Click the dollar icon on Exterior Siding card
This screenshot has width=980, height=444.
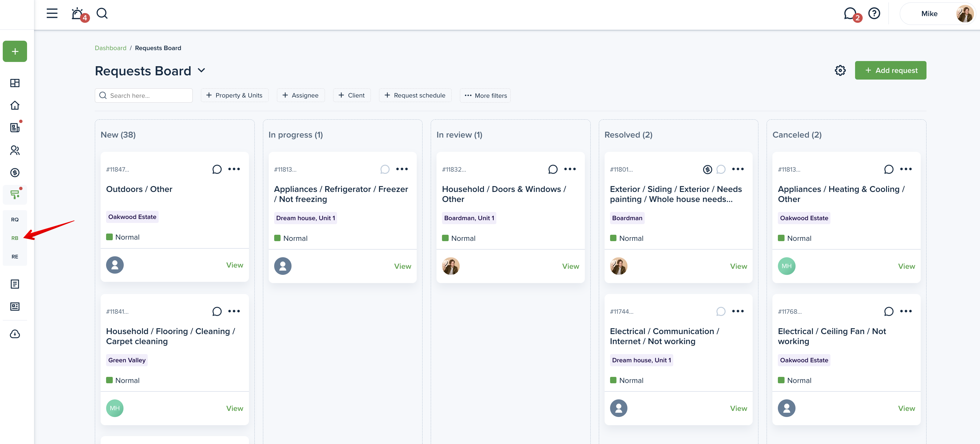(707, 169)
